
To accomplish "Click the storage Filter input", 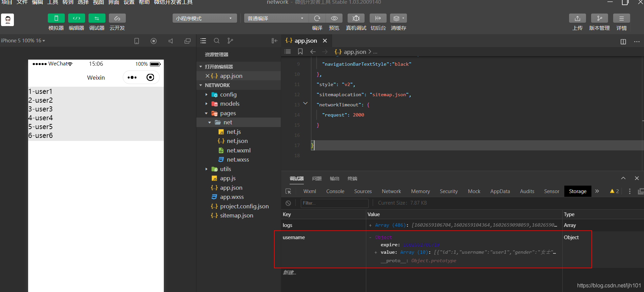I will (334, 203).
